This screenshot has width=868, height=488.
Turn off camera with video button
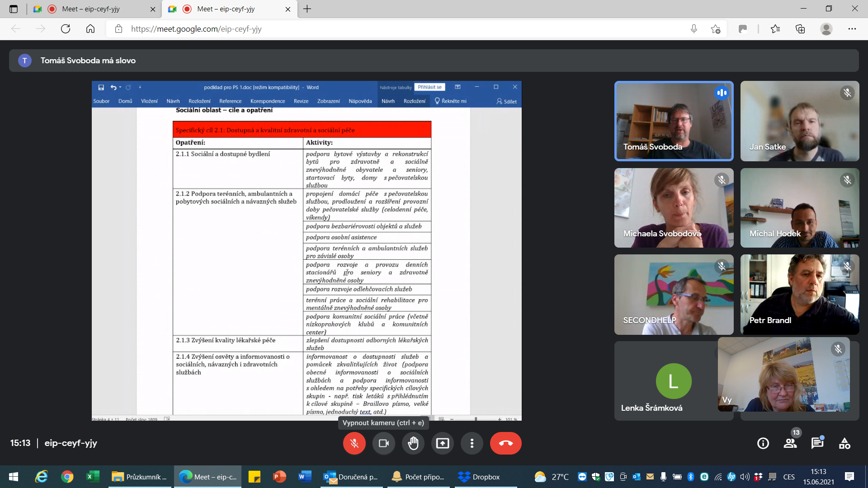coord(384,443)
